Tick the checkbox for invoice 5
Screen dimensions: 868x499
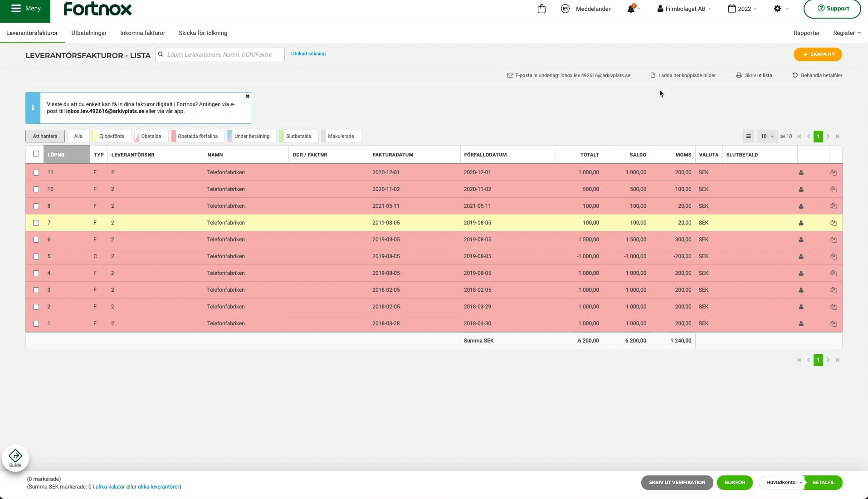coord(36,256)
